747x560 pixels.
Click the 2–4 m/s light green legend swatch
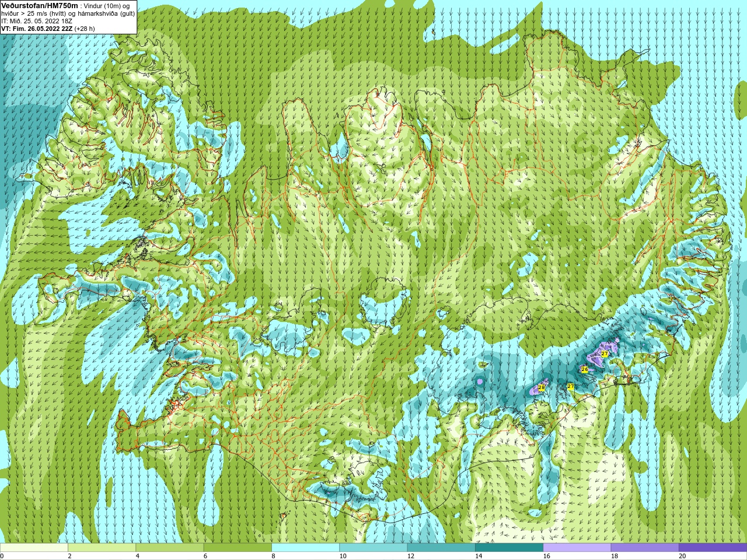[x=102, y=548]
